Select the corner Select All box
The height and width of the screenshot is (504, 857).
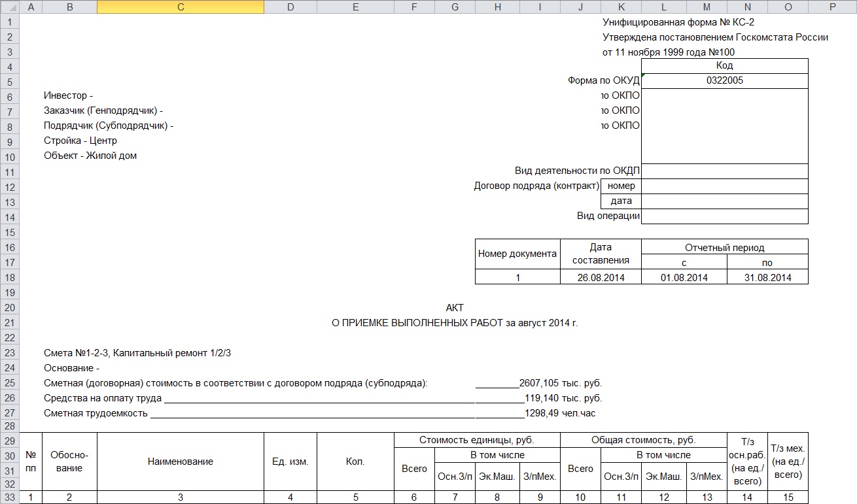10,7
